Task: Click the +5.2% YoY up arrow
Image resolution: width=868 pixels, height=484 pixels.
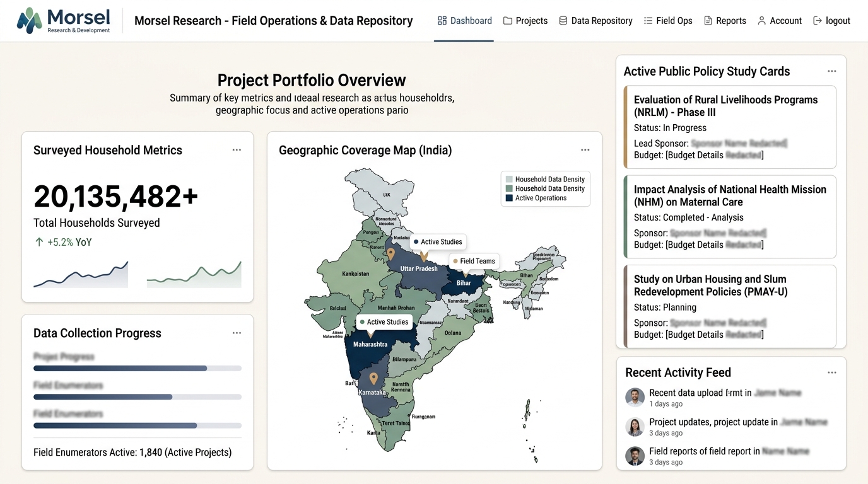Action: (39, 242)
